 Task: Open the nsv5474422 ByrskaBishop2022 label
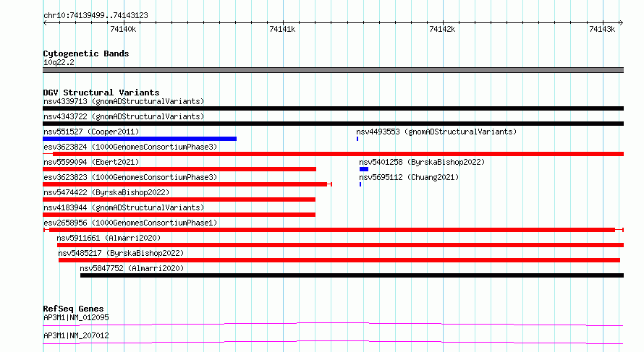(106, 192)
